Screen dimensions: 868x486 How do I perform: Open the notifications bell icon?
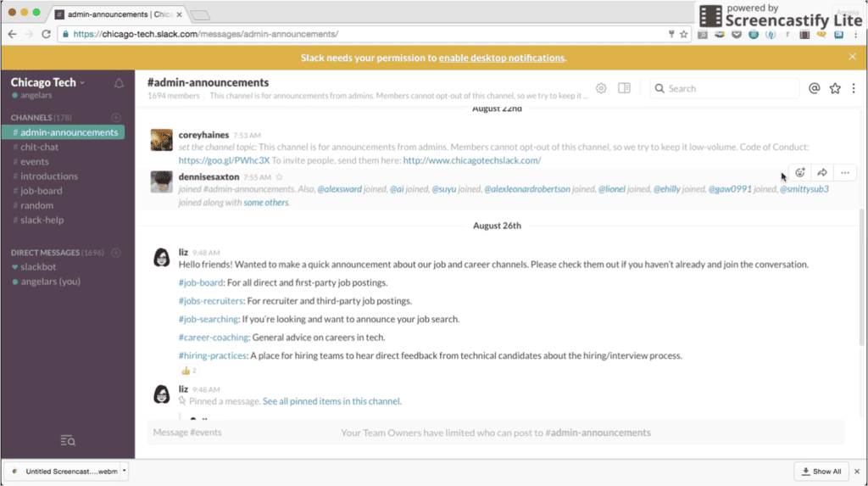point(119,83)
